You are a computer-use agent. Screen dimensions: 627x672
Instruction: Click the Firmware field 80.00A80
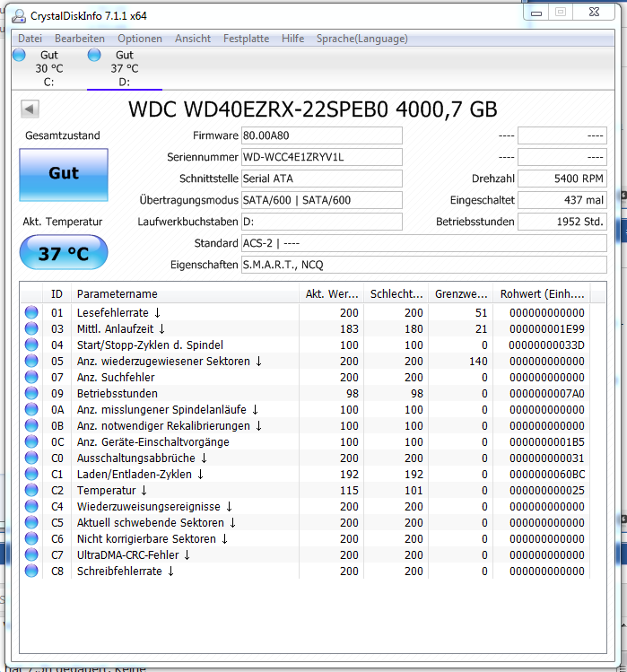[x=322, y=135]
